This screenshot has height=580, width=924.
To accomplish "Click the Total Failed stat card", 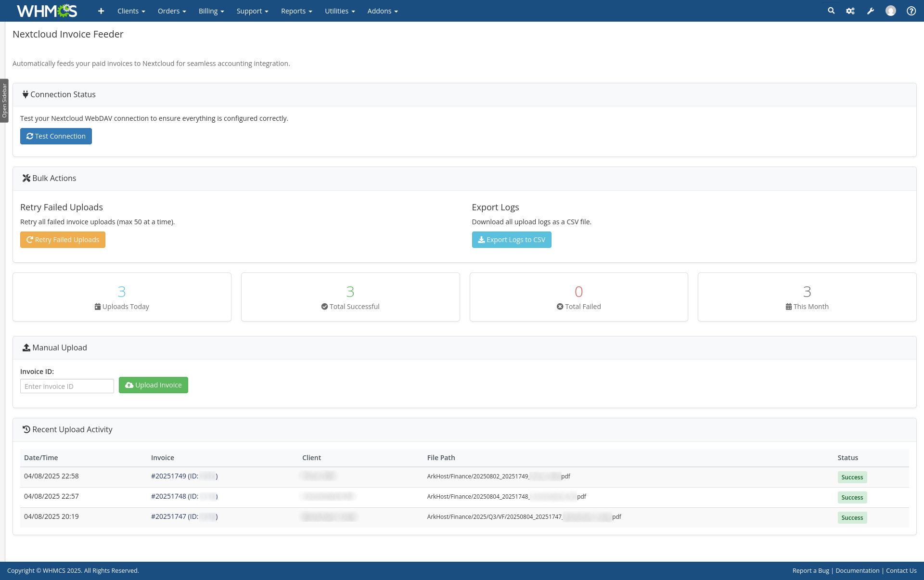I will (578, 297).
